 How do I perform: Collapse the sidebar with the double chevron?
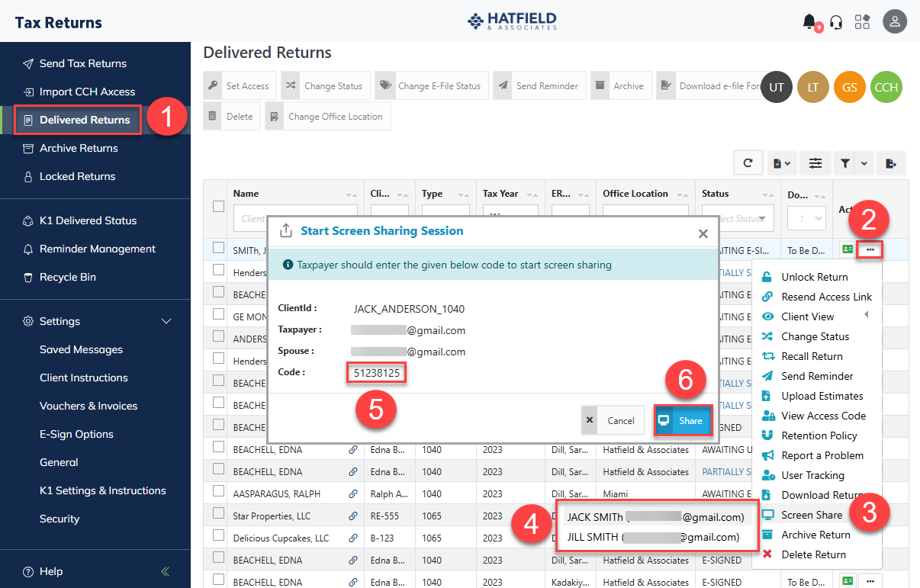(x=166, y=571)
